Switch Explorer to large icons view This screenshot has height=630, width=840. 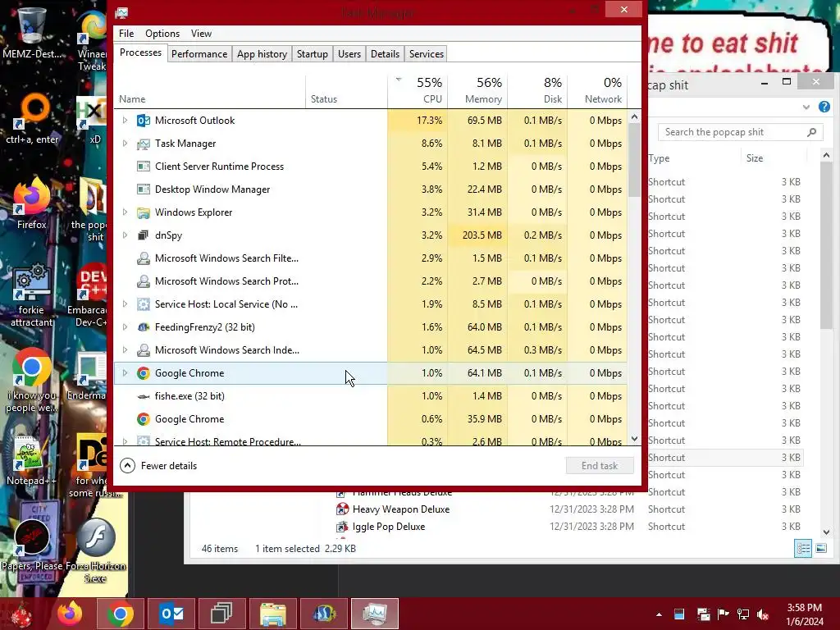point(820,548)
